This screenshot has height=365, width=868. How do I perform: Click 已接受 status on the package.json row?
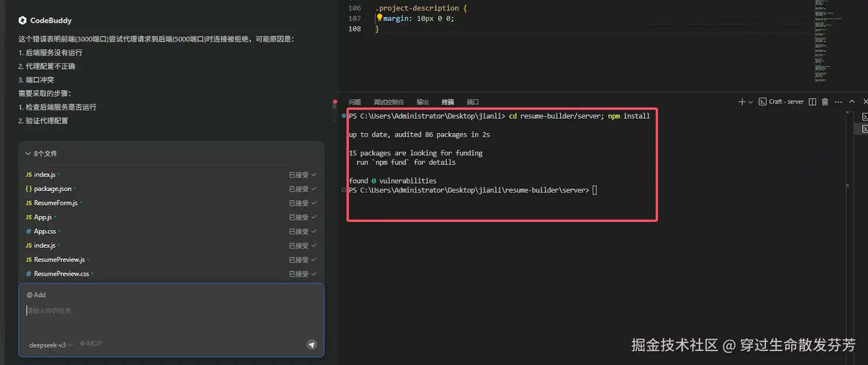299,189
